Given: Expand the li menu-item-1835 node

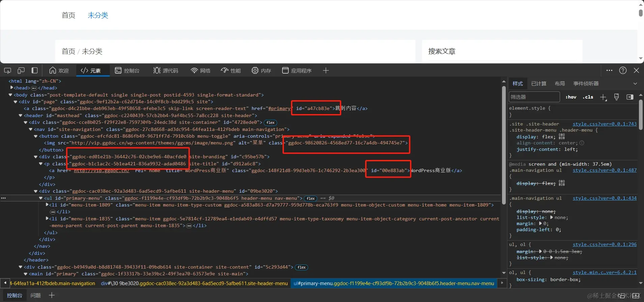Looking at the screenshot, I should tap(47, 219).
